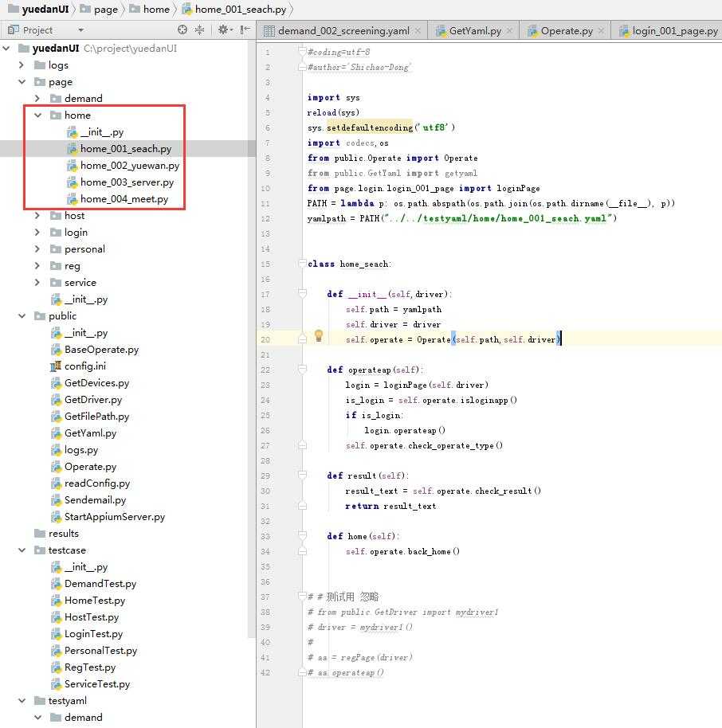The image size is (722, 728).
Task: Close the demand_002_screening.yaml tab
Action: point(418,30)
